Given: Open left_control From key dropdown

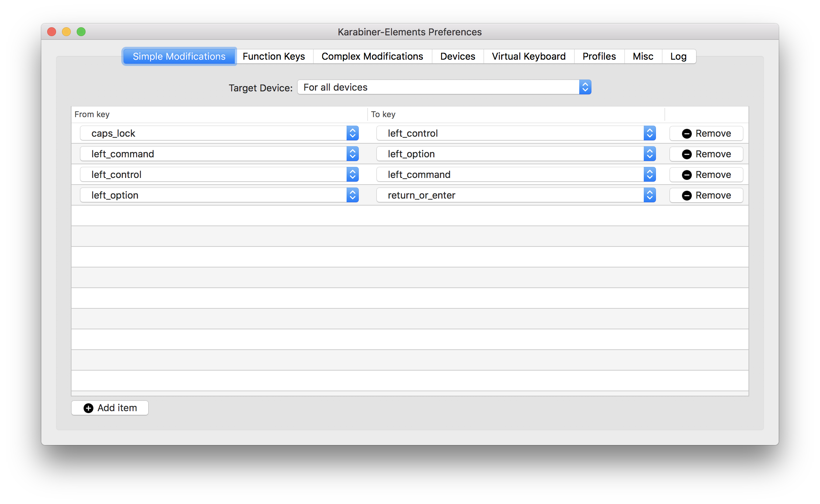Looking at the screenshot, I should tap(219, 175).
